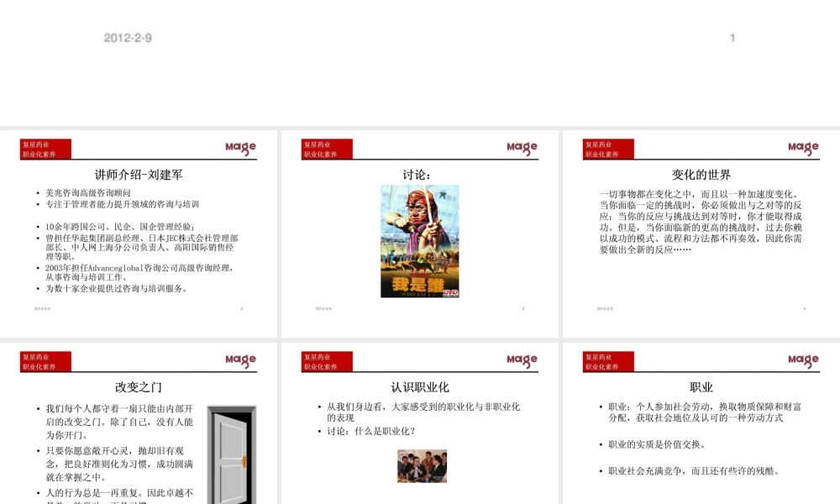
Task: Click the Mage logo on the 变化的世界 slide
Action: (802, 147)
